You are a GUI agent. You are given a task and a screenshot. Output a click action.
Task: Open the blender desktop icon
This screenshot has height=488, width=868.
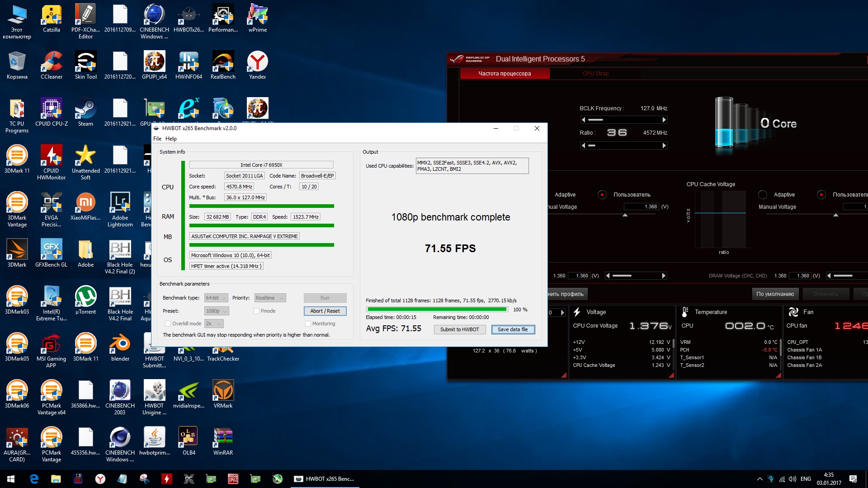120,347
